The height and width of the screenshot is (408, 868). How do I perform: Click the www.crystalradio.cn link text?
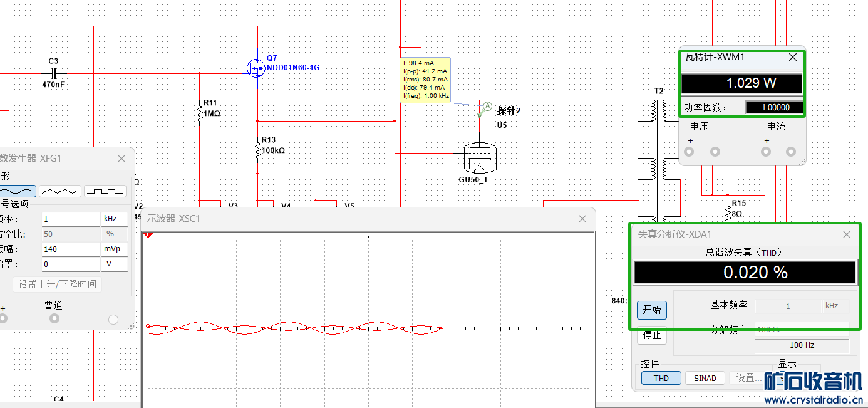click(x=815, y=400)
